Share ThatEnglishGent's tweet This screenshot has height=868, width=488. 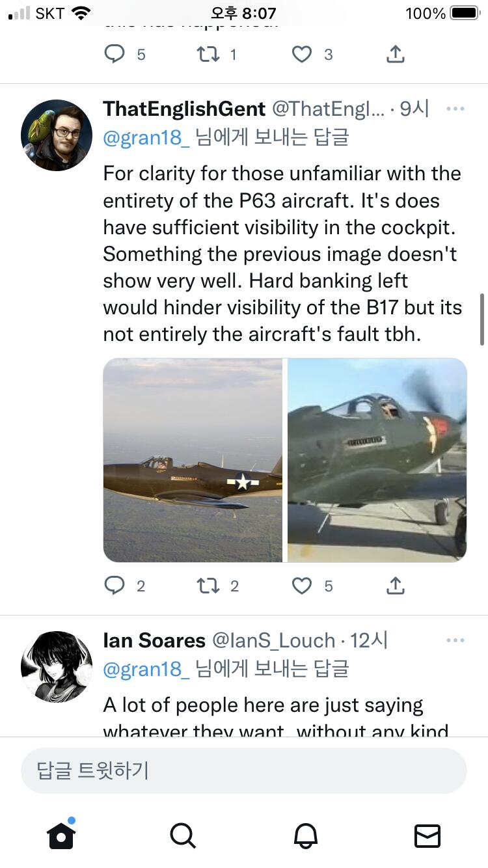point(396,586)
